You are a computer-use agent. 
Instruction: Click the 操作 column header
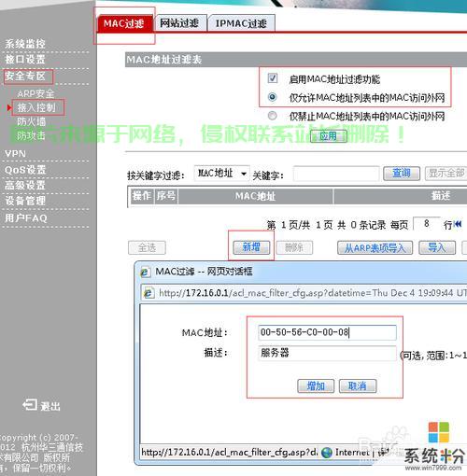(142, 196)
